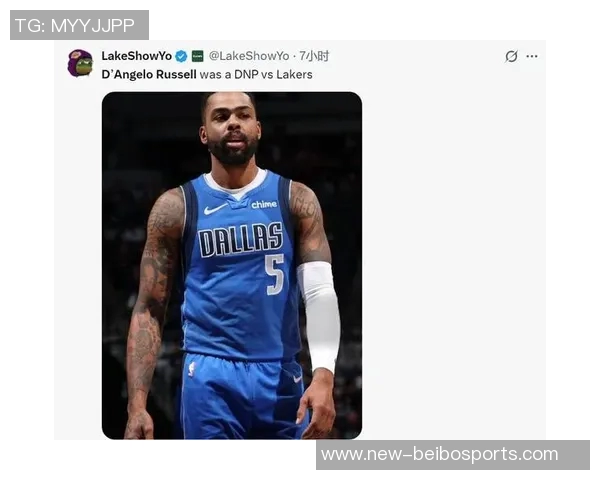Click the player's face in the tweet photo
The width and height of the screenshot is (600, 480).
pos(232,131)
